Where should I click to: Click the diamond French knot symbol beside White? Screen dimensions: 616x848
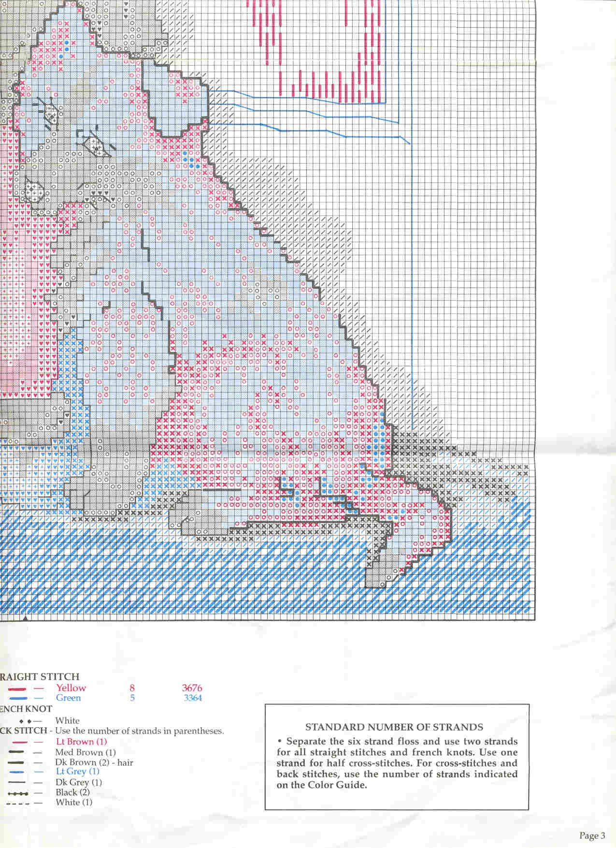click(25, 721)
